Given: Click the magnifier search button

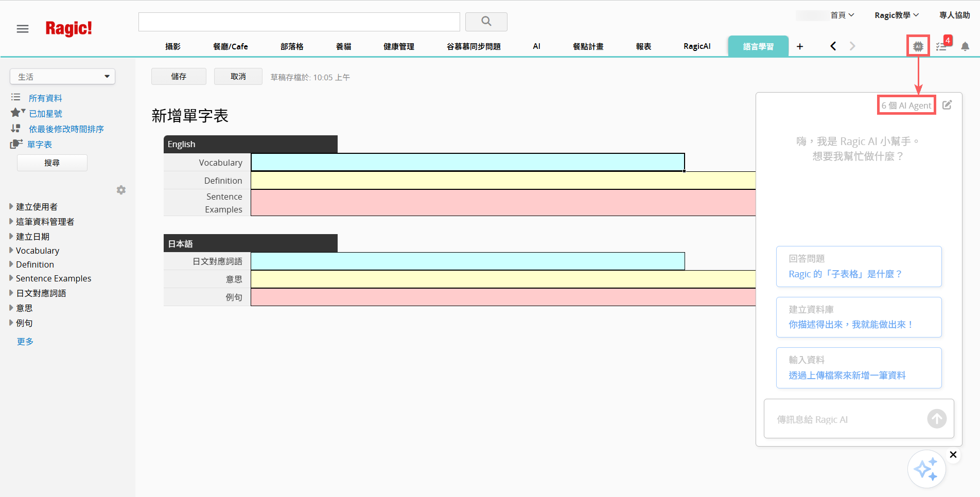Looking at the screenshot, I should [x=486, y=22].
